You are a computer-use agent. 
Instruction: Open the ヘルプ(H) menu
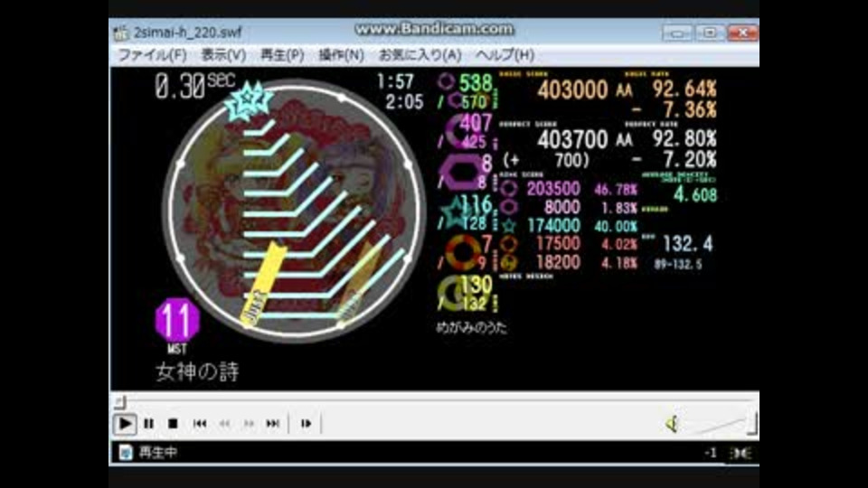point(505,55)
